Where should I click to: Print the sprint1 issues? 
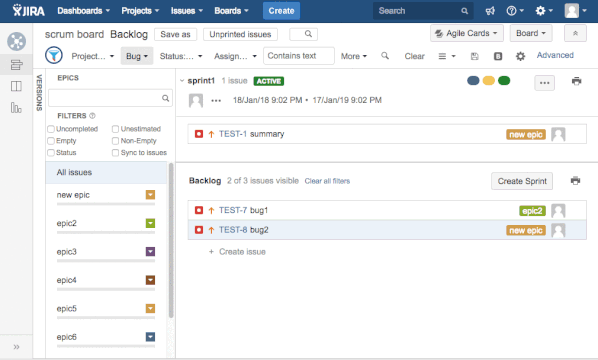pos(576,81)
